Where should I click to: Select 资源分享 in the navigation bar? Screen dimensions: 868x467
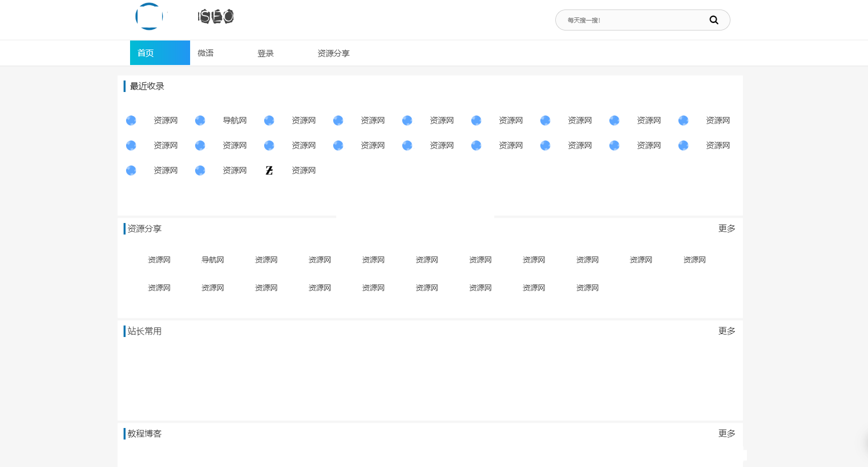point(334,52)
